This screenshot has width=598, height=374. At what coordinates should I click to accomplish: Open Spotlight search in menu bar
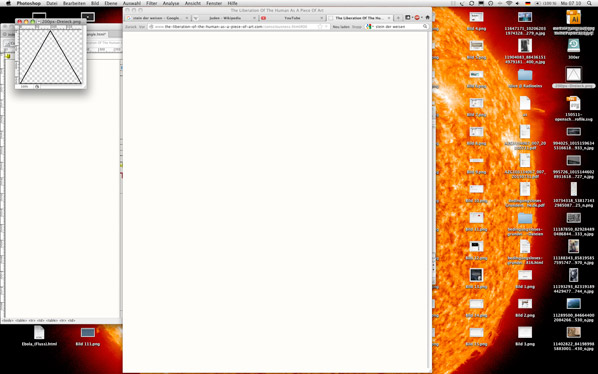[x=589, y=3]
